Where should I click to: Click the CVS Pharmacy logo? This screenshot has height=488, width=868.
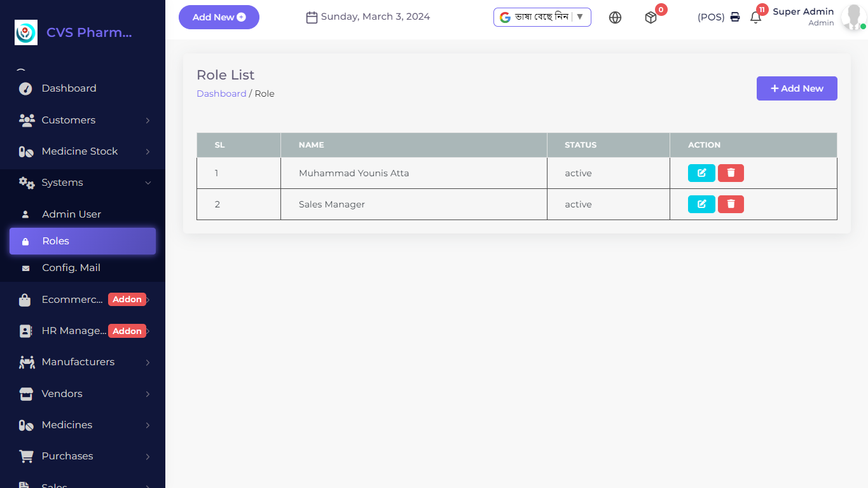(26, 32)
